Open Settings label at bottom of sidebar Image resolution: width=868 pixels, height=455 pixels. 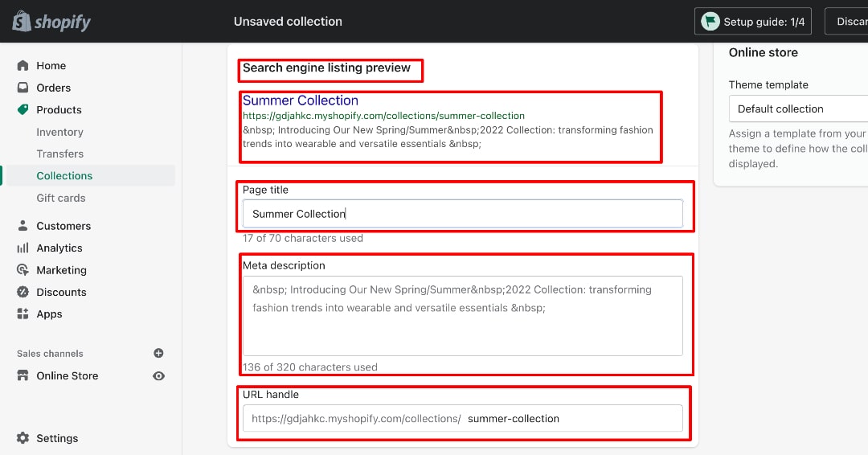[57, 438]
